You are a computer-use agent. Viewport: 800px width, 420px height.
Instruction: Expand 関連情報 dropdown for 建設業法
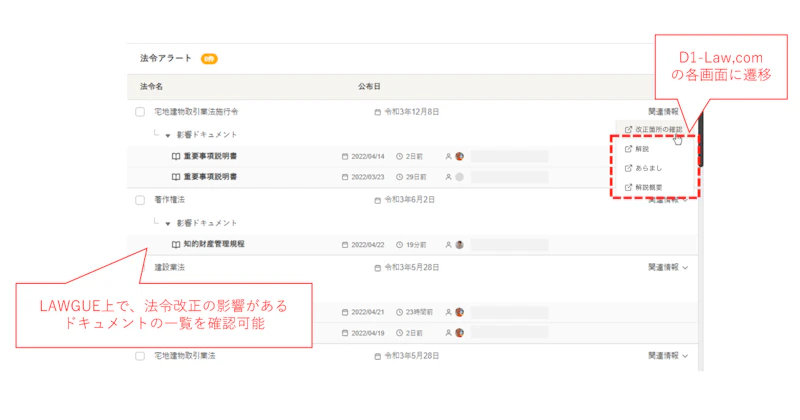(668, 267)
